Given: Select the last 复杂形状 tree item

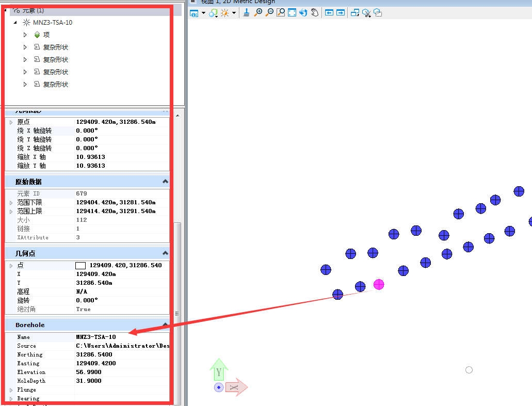Looking at the screenshot, I should 56,85.
